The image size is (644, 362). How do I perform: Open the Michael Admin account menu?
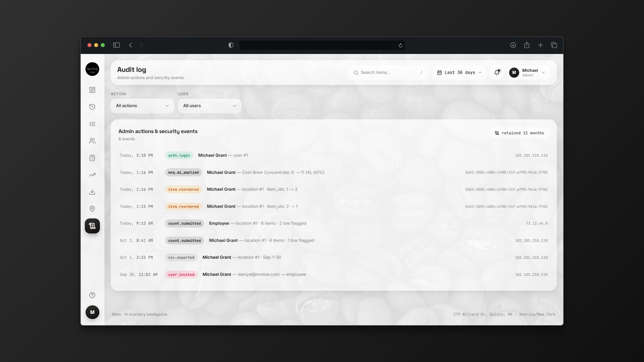coord(529,72)
